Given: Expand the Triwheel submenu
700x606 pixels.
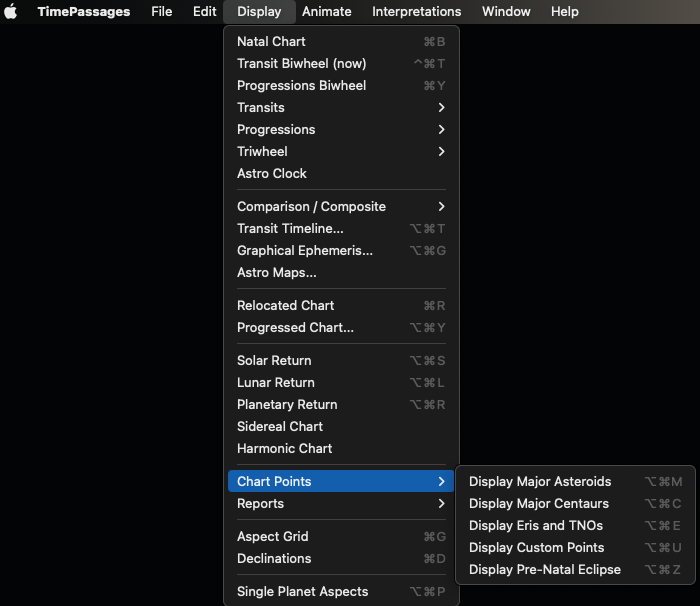Looking at the screenshot, I should (x=341, y=151).
